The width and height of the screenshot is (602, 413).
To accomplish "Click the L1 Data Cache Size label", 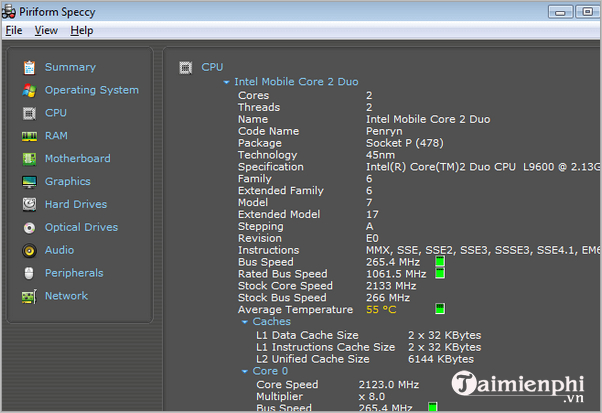I will click(307, 335).
